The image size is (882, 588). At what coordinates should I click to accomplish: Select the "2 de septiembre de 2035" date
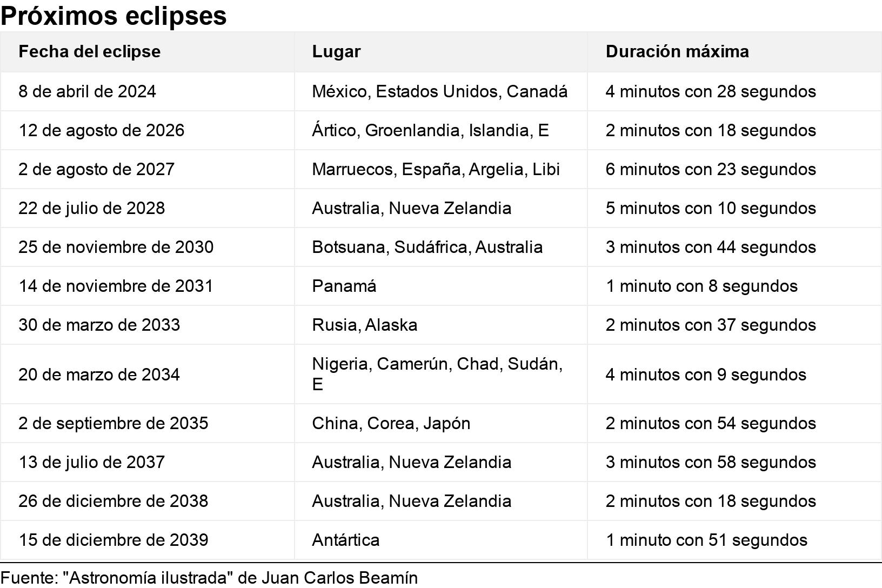click(x=113, y=423)
